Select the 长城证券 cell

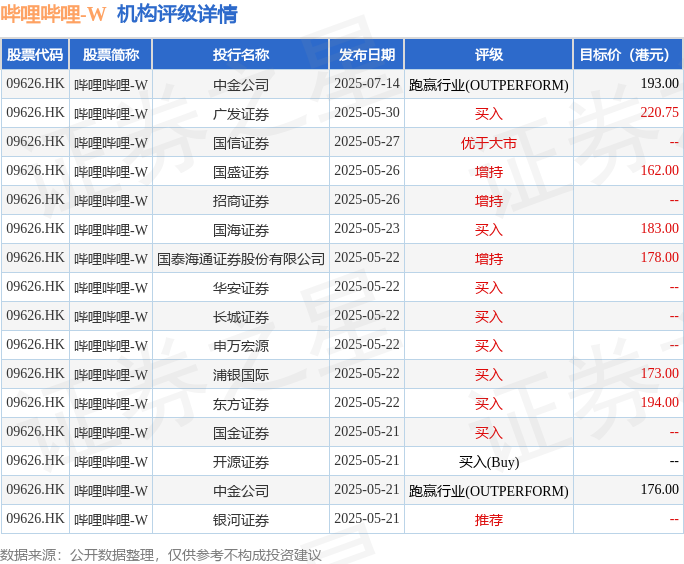tap(241, 317)
